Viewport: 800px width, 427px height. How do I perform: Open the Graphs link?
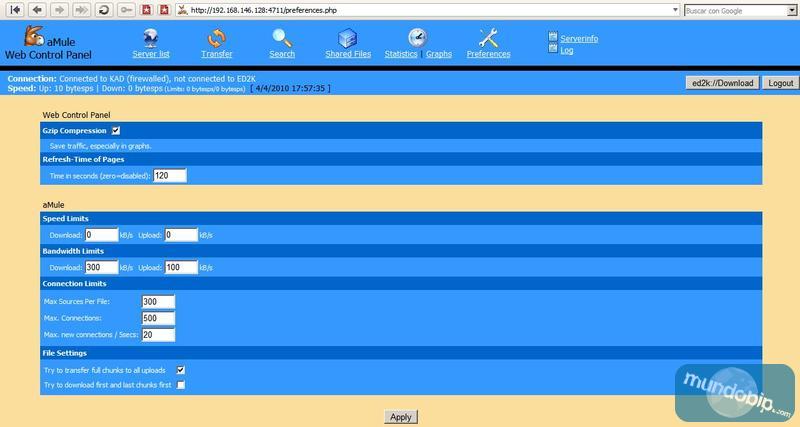click(439, 54)
